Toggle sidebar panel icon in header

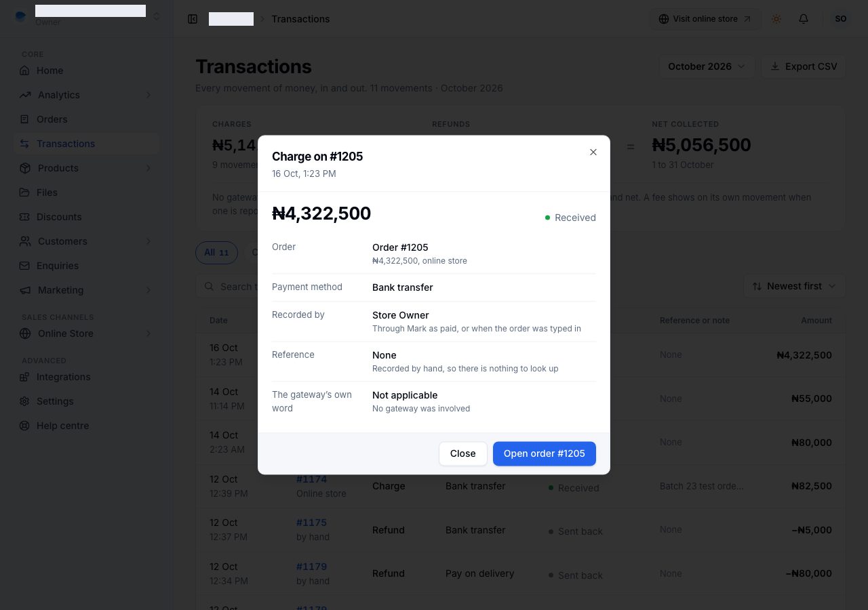pos(193,19)
